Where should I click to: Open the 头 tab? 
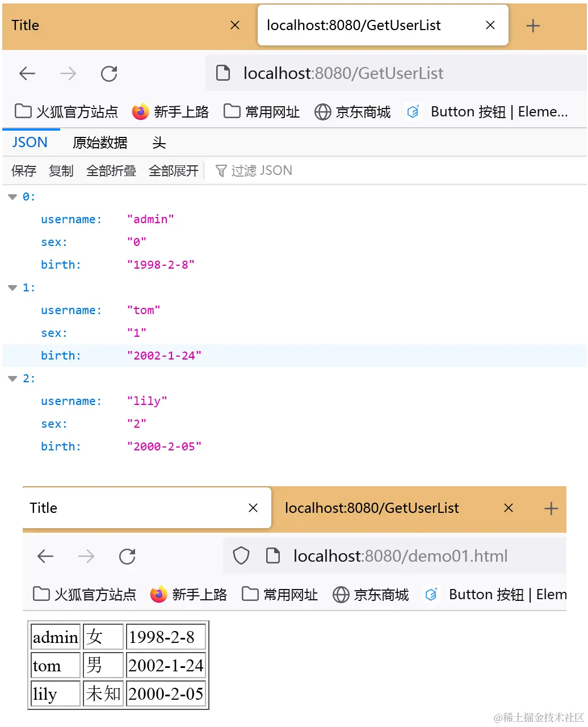159,142
